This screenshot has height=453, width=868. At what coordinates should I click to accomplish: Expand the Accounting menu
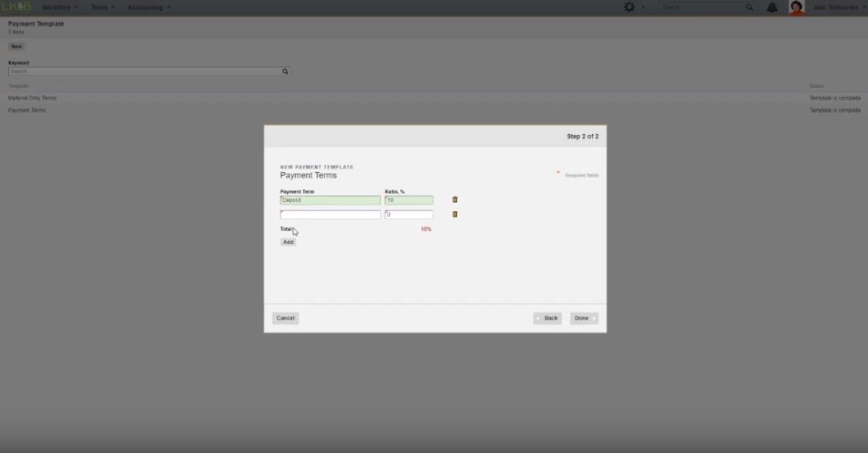click(x=148, y=7)
